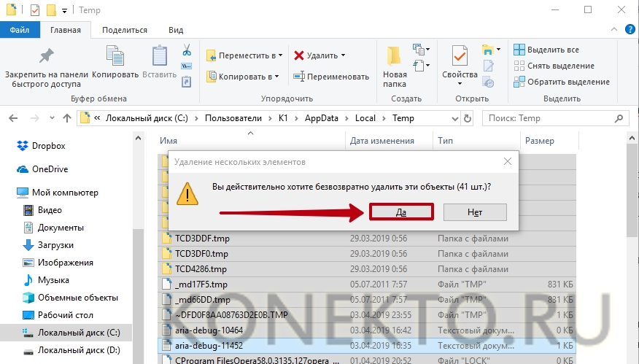
Task: Confirm deletion with Да
Action: (x=401, y=212)
